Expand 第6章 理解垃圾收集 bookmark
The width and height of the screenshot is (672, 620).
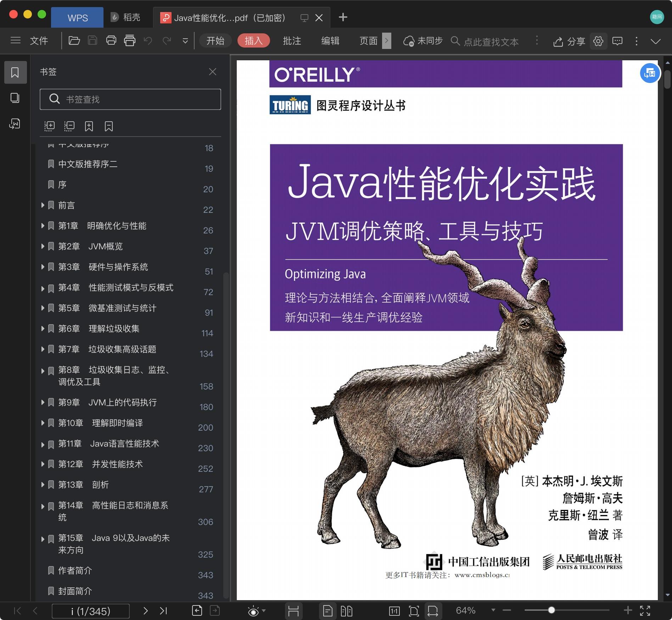pyautogui.click(x=43, y=328)
